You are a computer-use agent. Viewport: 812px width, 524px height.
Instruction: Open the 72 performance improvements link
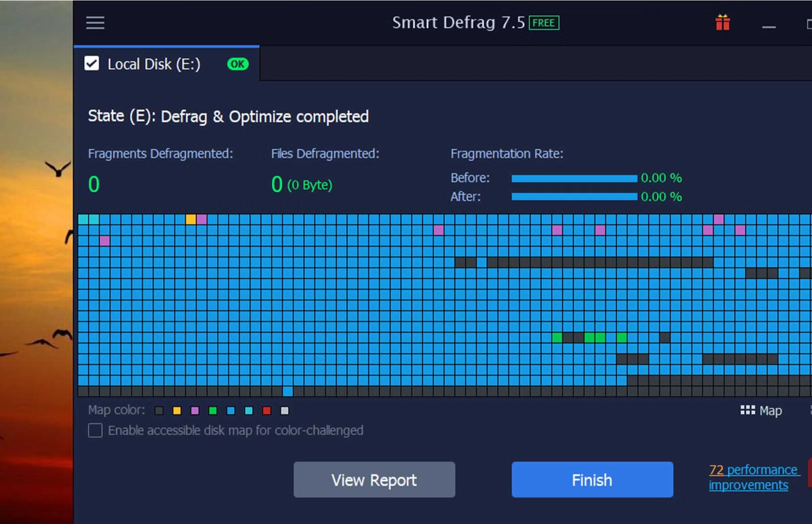pos(754,478)
